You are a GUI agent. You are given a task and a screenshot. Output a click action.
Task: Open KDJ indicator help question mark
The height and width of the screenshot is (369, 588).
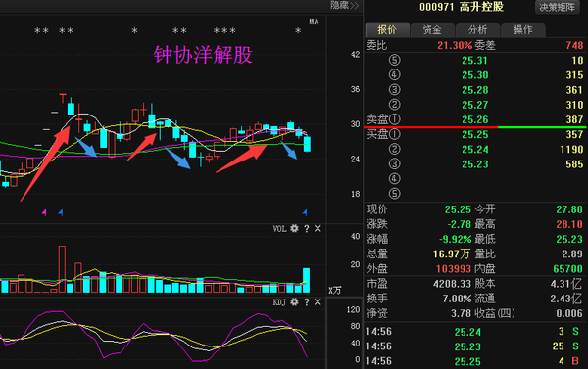pyautogui.click(x=307, y=301)
